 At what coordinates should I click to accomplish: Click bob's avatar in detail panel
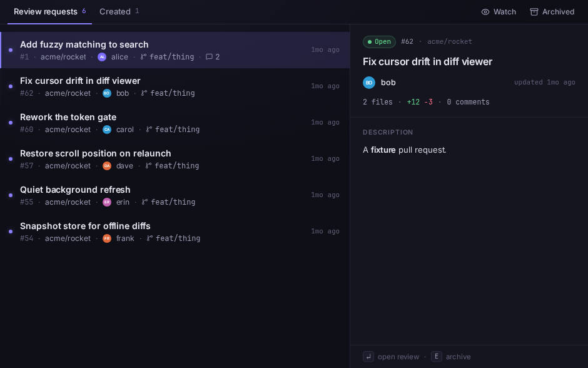click(x=369, y=83)
